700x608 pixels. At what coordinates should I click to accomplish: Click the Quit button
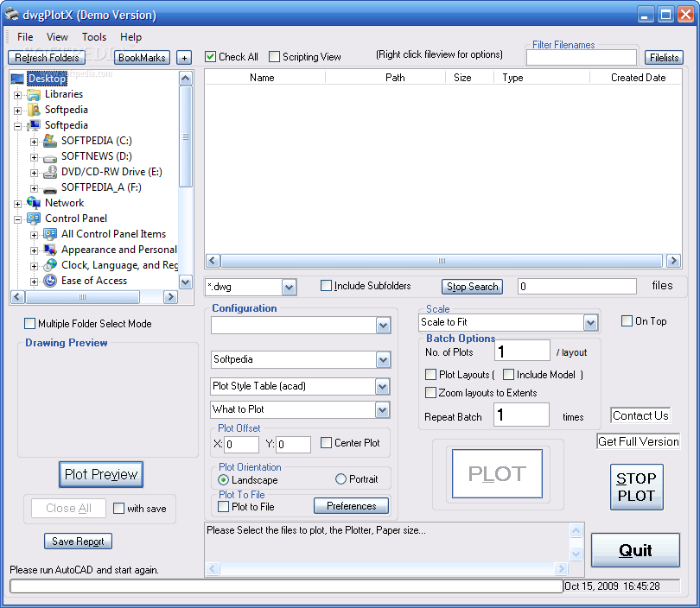click(x=635, y=550)
